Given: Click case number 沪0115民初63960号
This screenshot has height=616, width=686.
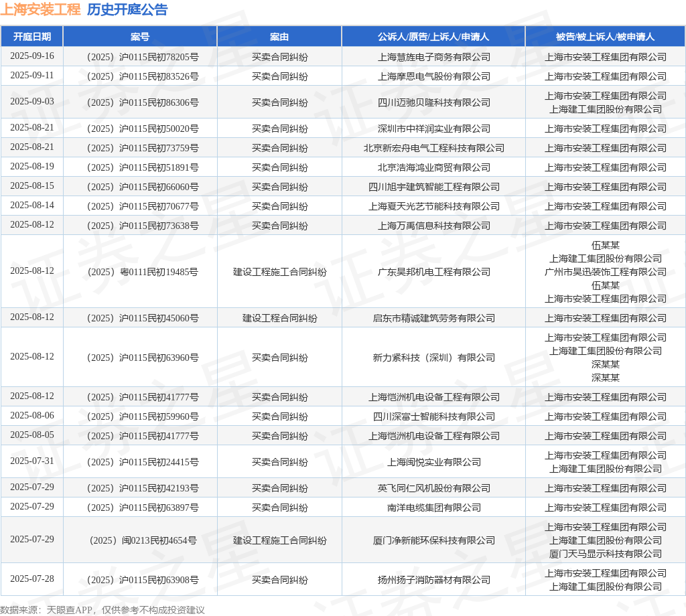Looking at the screenshot, I should pos(143,358).
